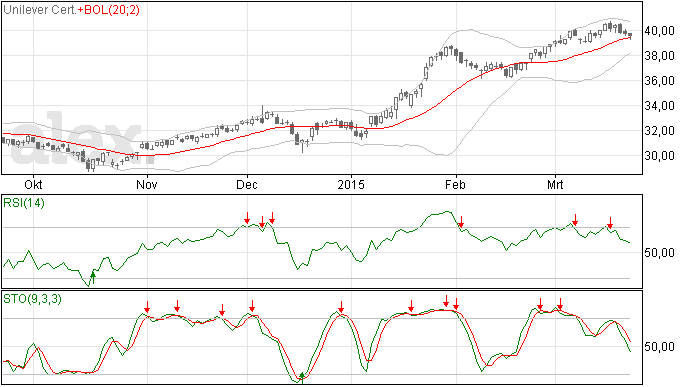Click the red sell arrow above Nov in the STO panel
This screenshot has height=387, width=690.
[x=147, y=306]
